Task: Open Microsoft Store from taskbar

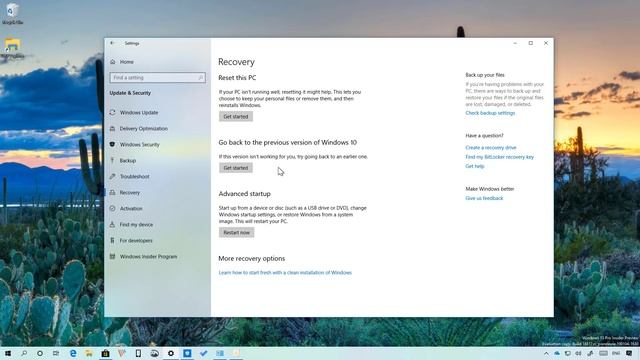Action: [105, 353]
